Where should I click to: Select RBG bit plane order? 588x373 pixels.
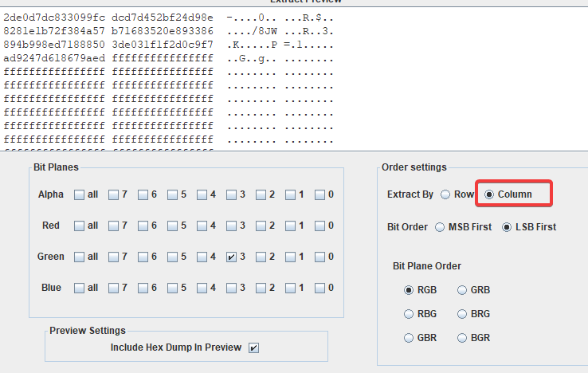410,314
